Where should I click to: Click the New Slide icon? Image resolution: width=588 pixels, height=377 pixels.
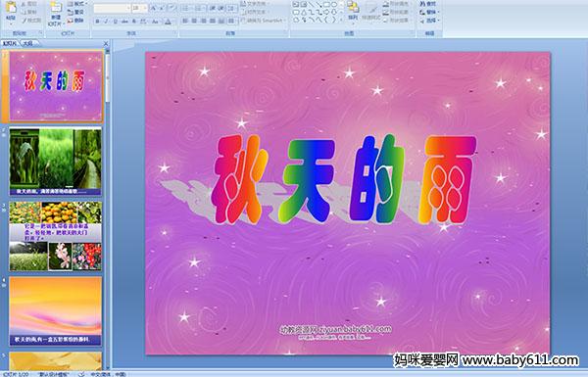click(x=56, y=8)
